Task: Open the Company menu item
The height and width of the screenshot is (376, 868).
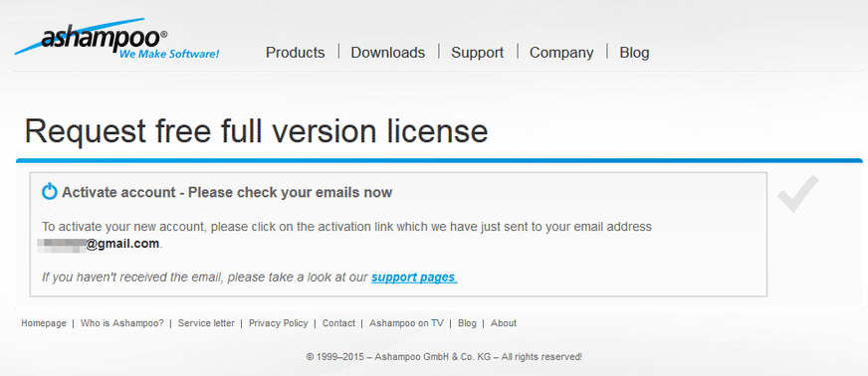Action: tap(561, 53)
